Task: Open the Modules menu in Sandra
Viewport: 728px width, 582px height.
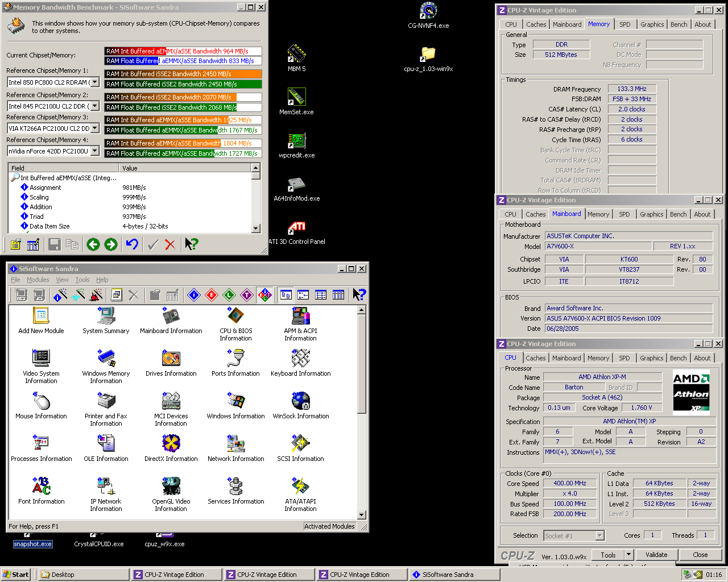Action: (x=38, y=280)
